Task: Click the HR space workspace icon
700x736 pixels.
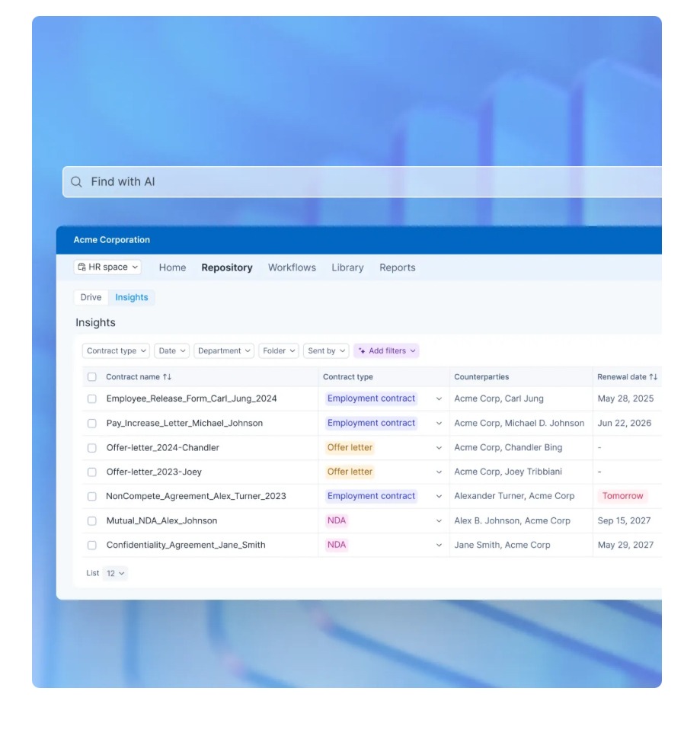Action: point(83,267)
